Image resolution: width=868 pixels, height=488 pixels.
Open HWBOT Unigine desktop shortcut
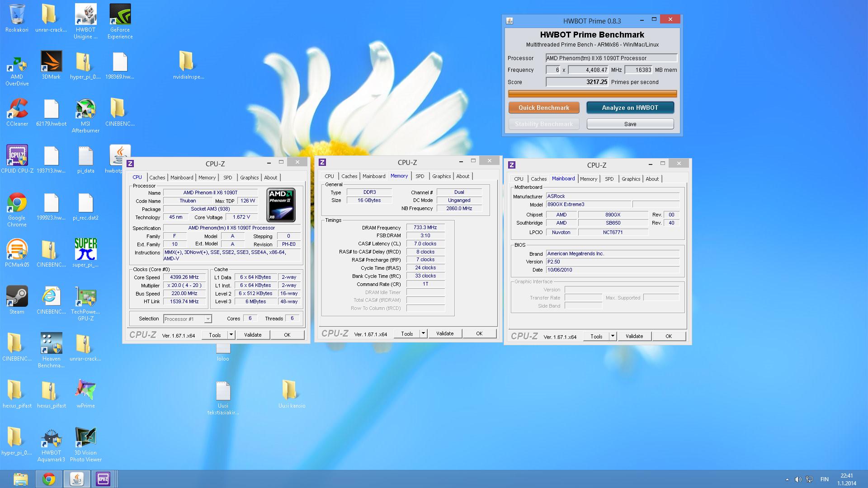click(85, 21)
